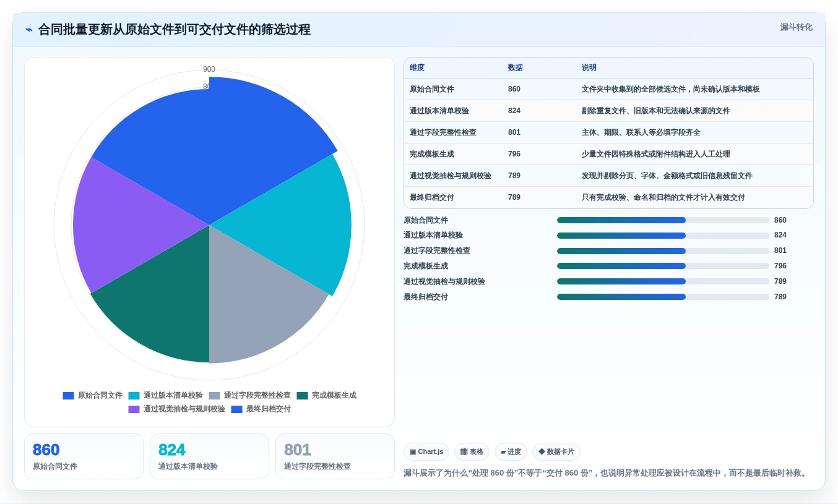This screenshot has width=838, height=504.
Task: Select the 表格 chip
Action: click(472, 452)
